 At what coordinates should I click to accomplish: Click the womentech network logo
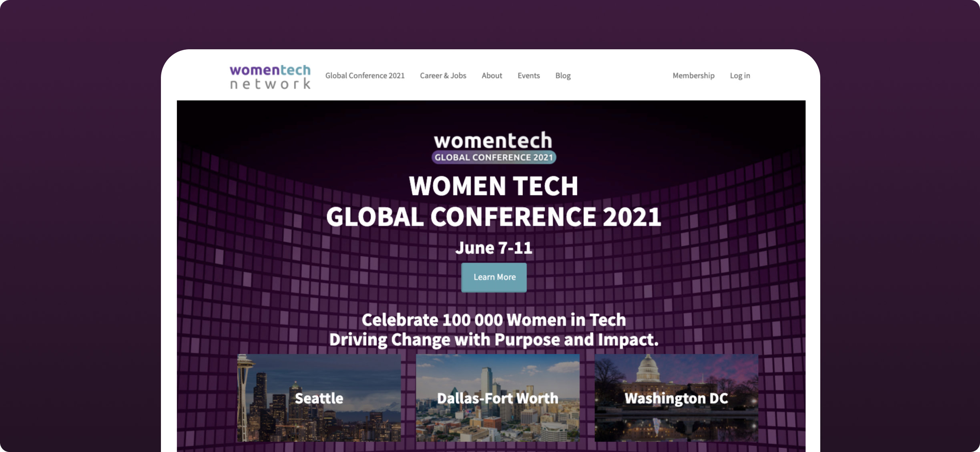[x=270, y=77]
